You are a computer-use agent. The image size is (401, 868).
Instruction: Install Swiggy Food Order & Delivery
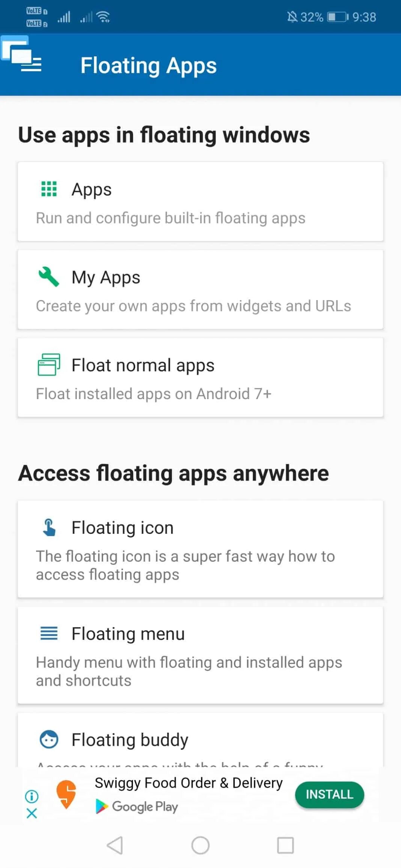(x=329, y=794)
